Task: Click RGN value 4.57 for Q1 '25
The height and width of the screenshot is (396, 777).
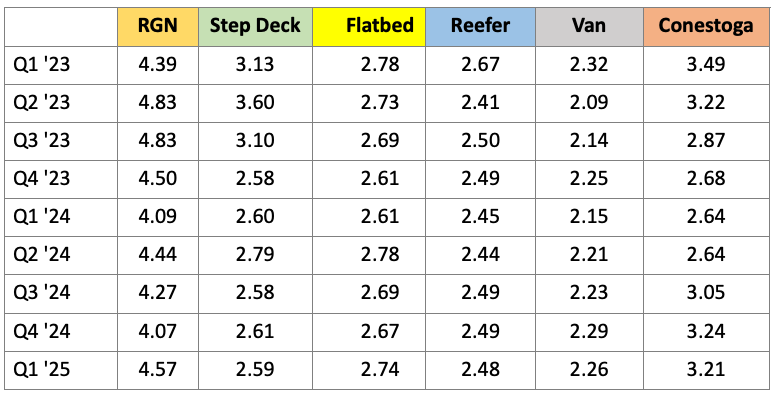Action: [158, 369]
